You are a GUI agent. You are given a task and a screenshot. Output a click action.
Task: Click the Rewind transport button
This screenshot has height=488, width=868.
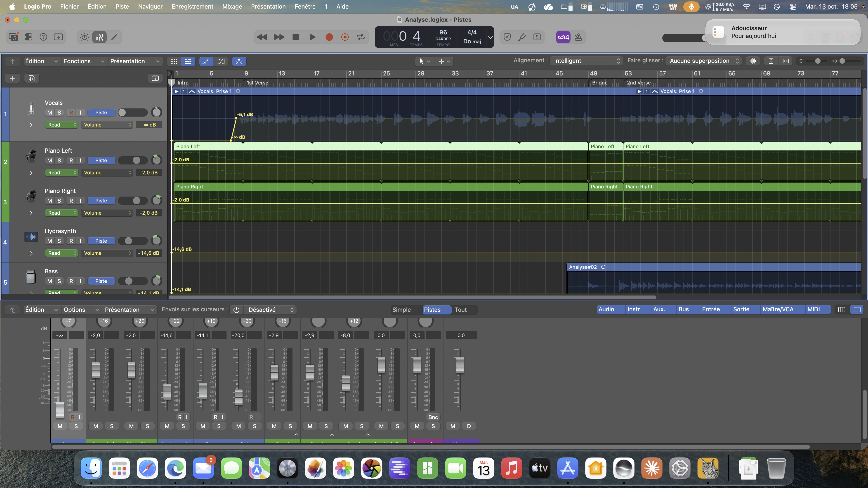click(262, 37)
